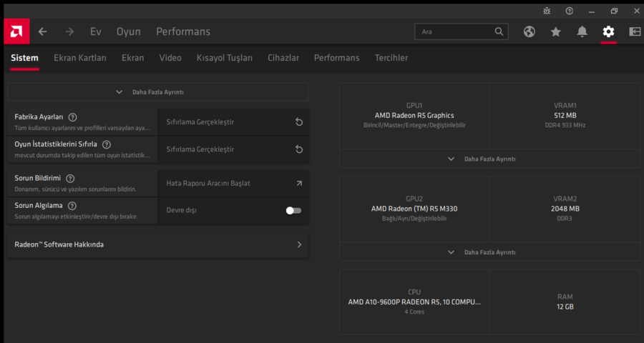Open the Oyun menu
The height and width of the screenshot is (343, 644).
[129, 31]
